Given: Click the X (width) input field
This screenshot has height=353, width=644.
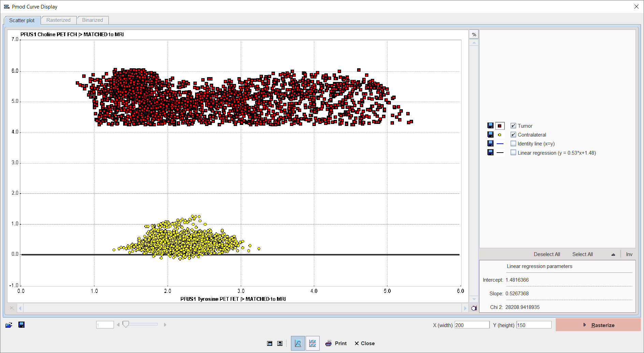Looking at the screenshot, I should [x=472, y=325].
